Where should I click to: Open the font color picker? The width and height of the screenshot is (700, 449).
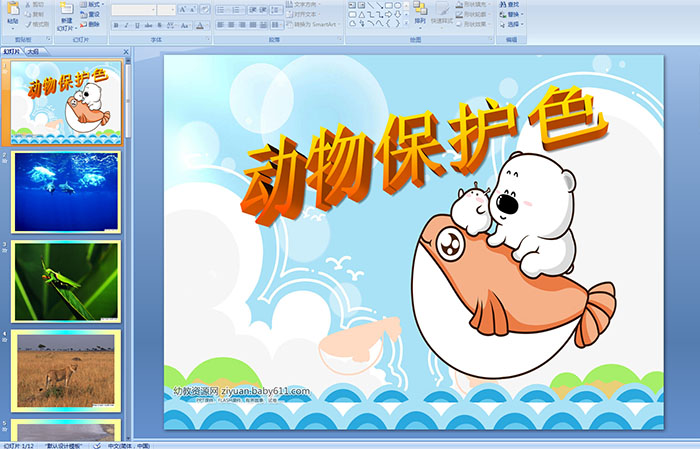200,24
